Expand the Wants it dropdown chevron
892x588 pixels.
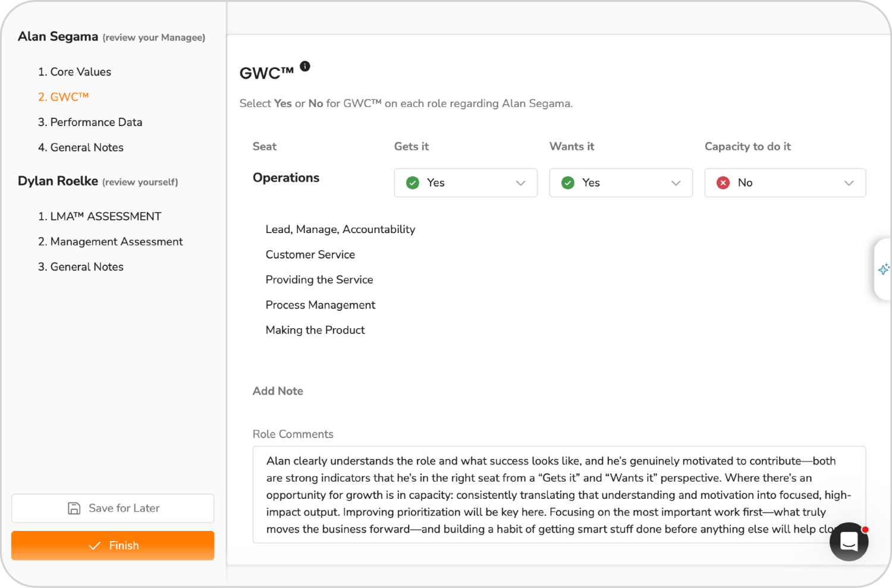pos(676,183)
